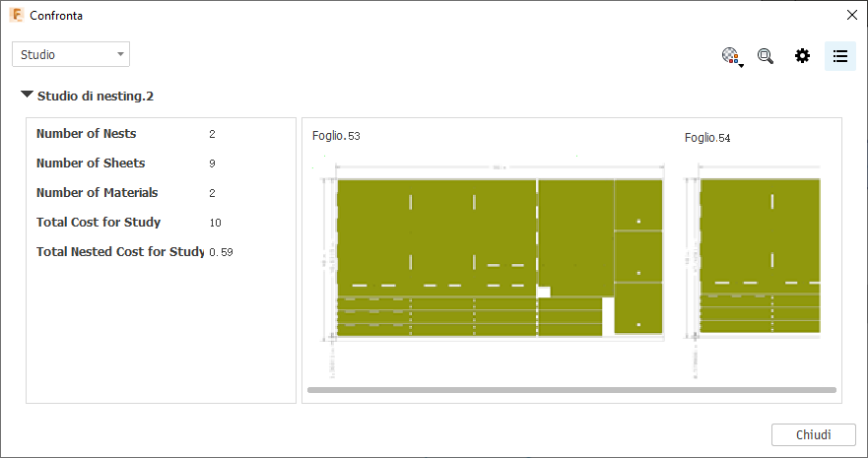Select the Foglio.53 sheet thumbnail
The image size is (868, 458).
(488, 256)
